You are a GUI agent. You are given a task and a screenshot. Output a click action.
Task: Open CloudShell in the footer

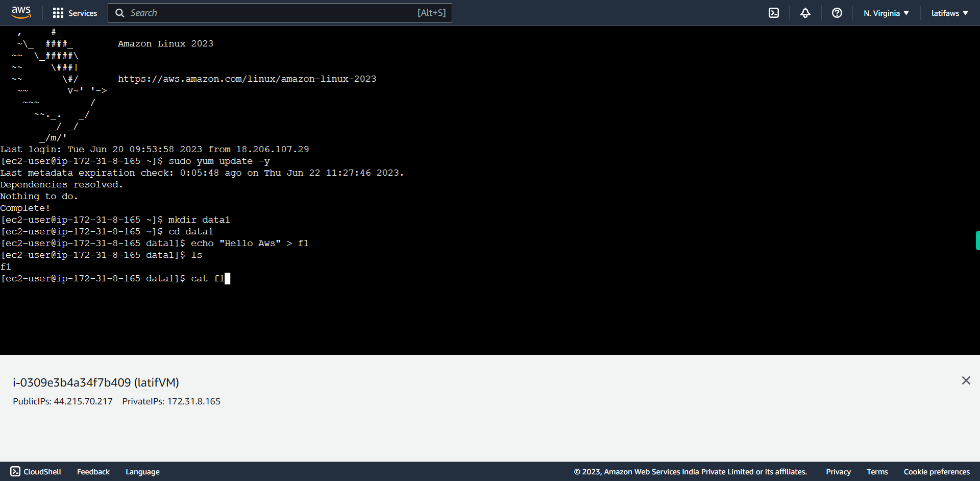click(36, 471)
